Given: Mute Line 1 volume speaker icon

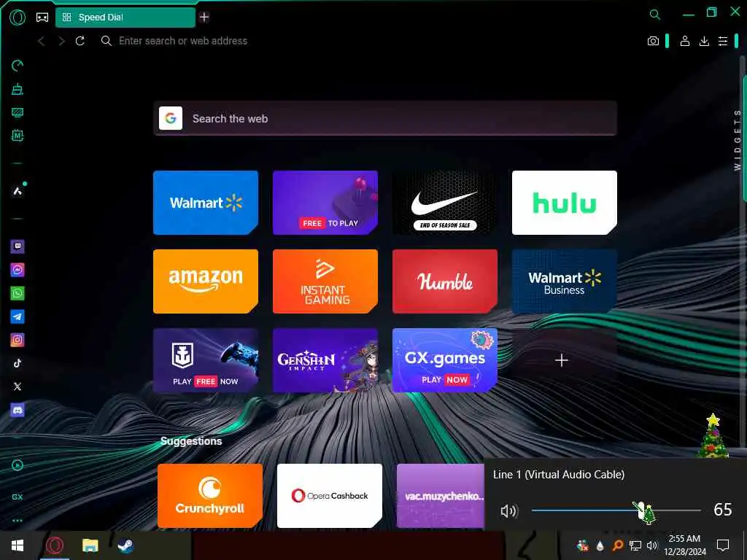Looking at the screenshot, I should [x=508, y=511].
